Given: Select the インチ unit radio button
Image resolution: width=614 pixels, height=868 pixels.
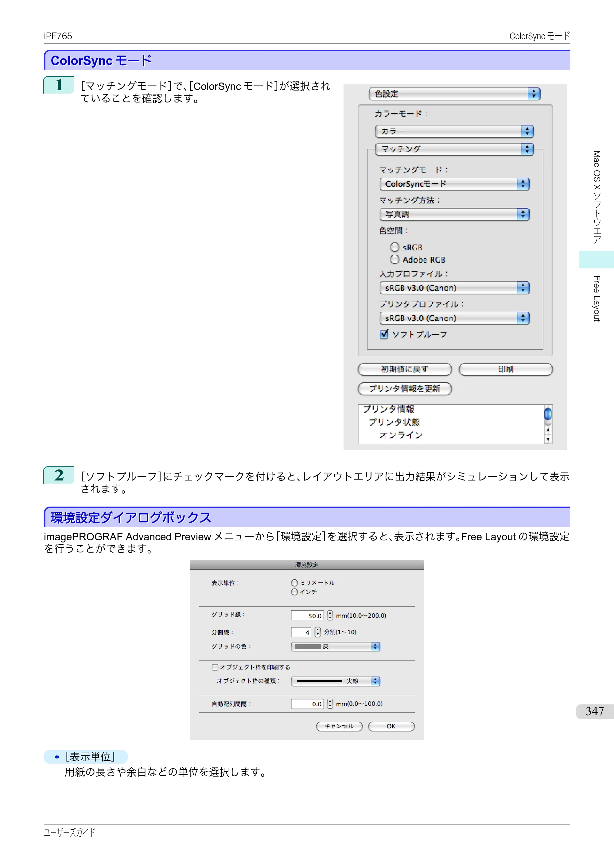Looking at the screenshot, I should 295,592.
